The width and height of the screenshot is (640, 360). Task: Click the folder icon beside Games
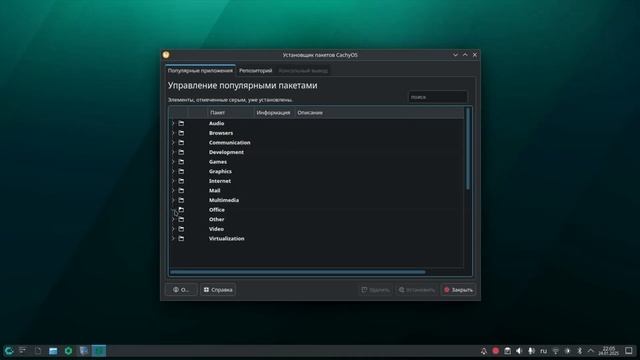tap(181, 162)
